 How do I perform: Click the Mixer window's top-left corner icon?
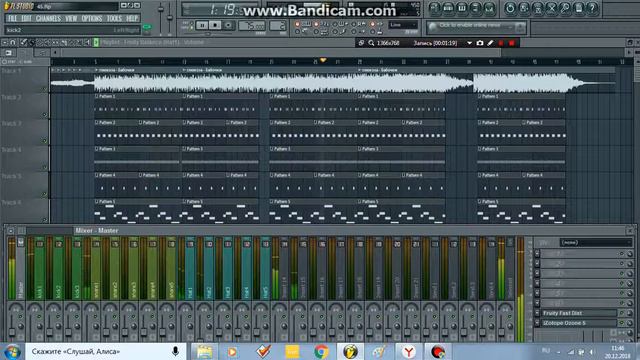point(11,231)
